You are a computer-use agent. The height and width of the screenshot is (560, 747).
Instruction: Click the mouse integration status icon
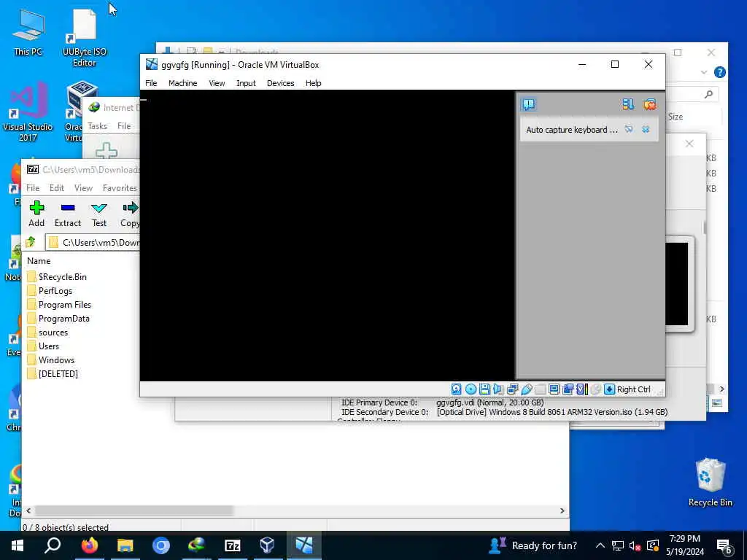pos(595,389)
